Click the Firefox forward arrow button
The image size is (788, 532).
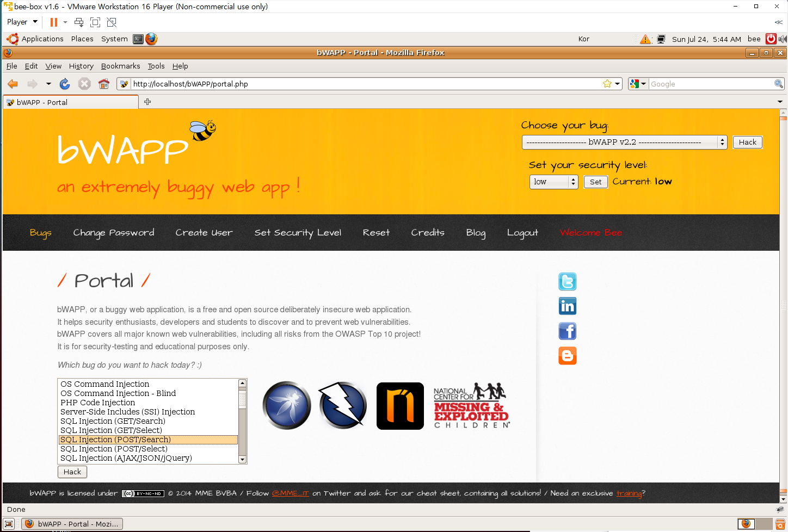click(33, 84)
